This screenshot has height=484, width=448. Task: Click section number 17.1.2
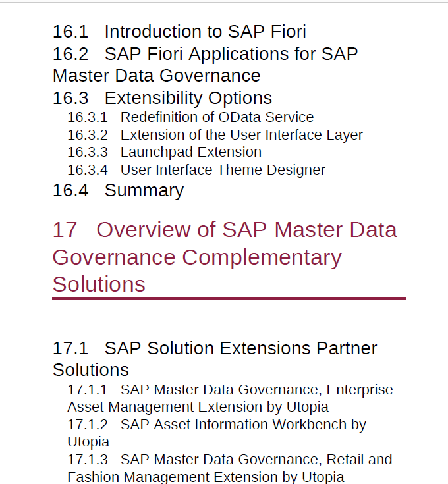coord(88,425)
